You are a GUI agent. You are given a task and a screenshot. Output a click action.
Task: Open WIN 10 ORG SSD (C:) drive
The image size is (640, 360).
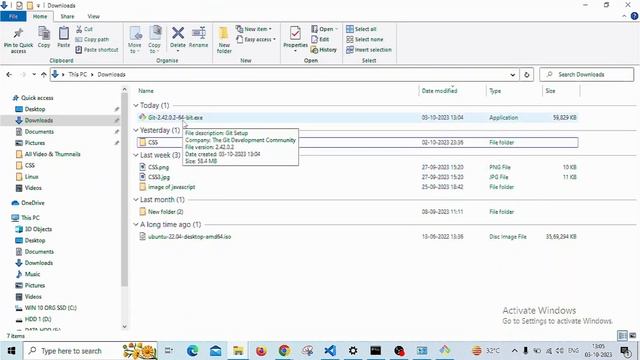coord(50,308)
